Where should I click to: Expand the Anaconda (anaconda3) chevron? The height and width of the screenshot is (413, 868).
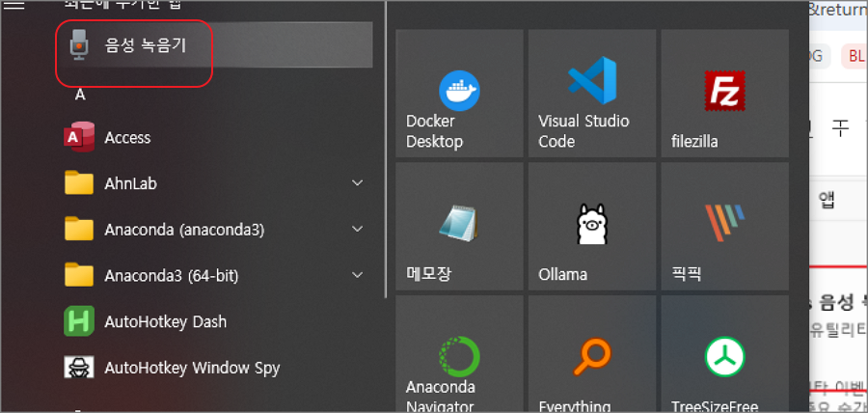click(358, 229)
